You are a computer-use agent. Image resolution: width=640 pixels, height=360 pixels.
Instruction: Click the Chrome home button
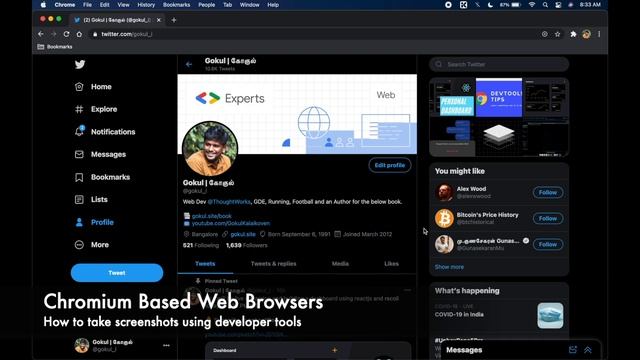click(x=79, y=34)
